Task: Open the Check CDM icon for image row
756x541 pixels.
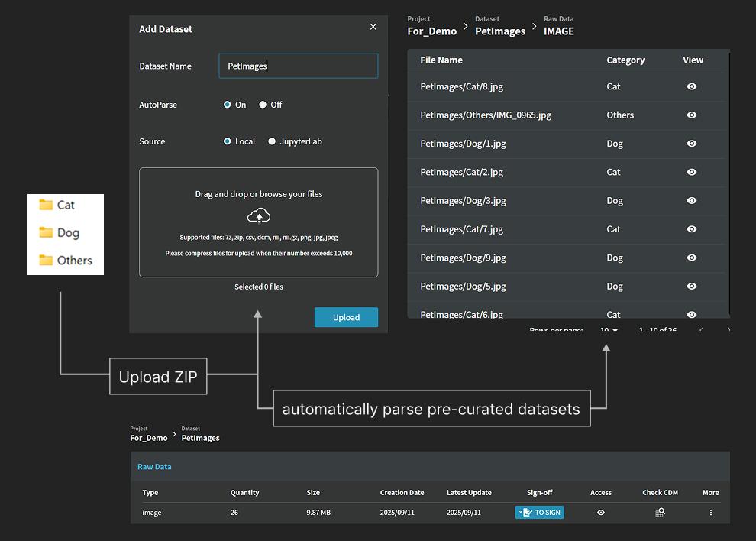Action: coord(660,513)
